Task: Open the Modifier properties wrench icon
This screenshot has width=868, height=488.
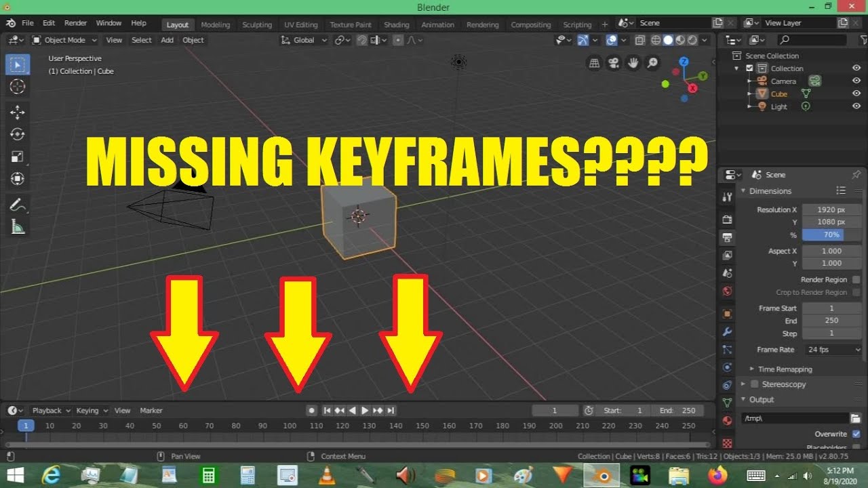Action: (x=727, y=331)
